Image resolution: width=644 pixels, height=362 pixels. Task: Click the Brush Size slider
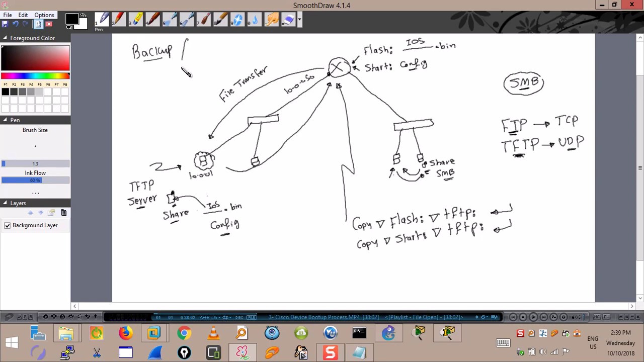tap(35, 163)
